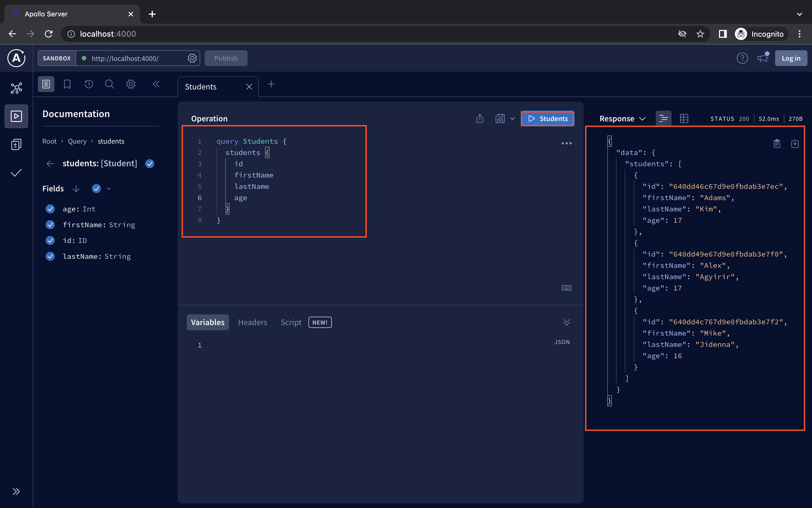This screenshot has height=508, width=812.
Task: Save the operation with floppy icon
Action: 500,119
